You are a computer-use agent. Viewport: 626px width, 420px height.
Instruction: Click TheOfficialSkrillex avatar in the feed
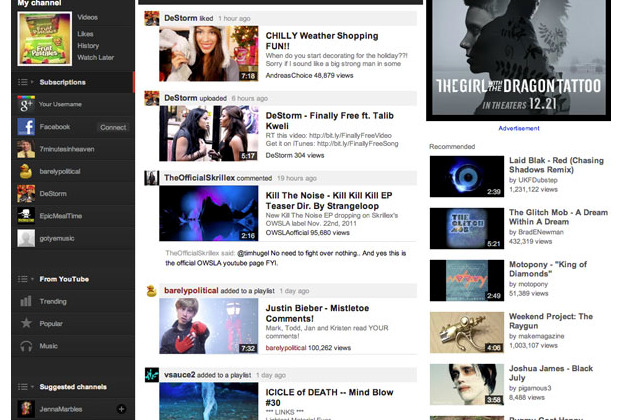coord(152,178)
